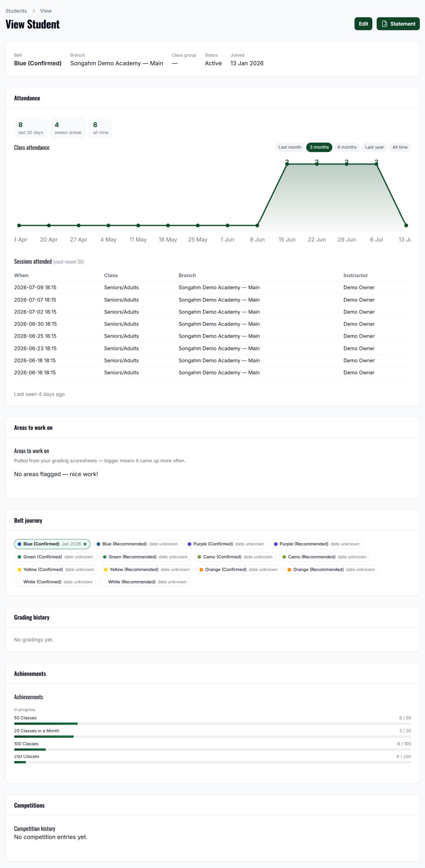Click the yellow dot of Yellow (Recommended) badge

tap(106, 569)
